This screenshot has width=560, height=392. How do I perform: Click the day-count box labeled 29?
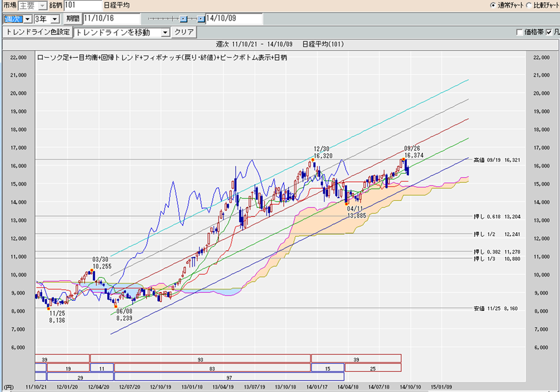point(81,377)
